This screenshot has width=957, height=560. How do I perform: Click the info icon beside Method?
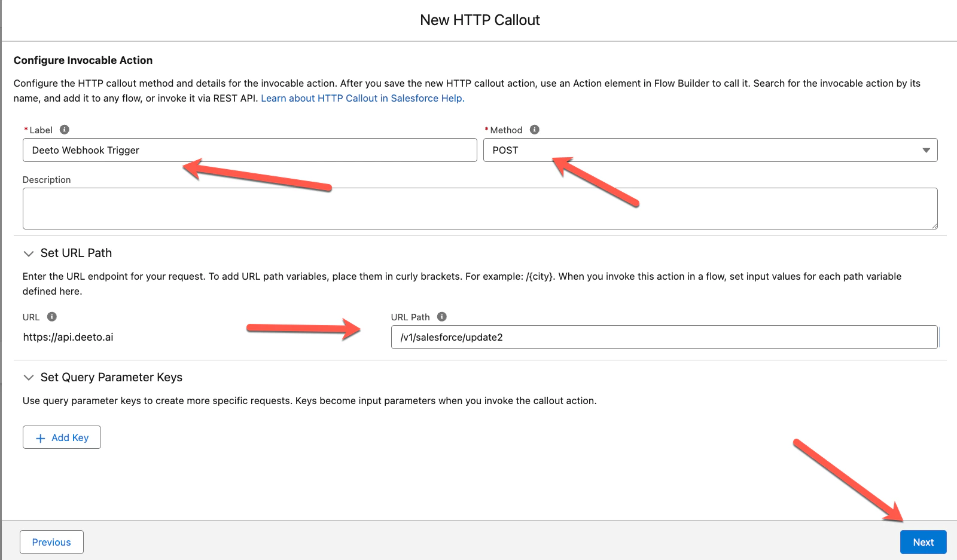(x=535, y=130)
